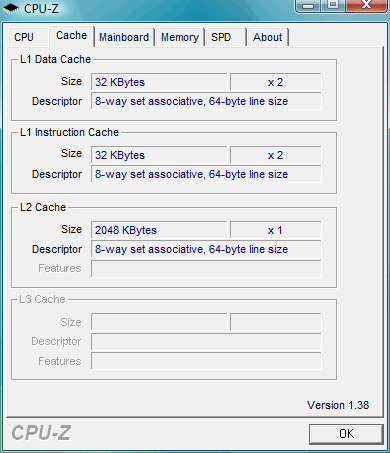Click L2 Cache x 1 count field
The width and height of the screenshot is (390, 453).
click(276, 230)
